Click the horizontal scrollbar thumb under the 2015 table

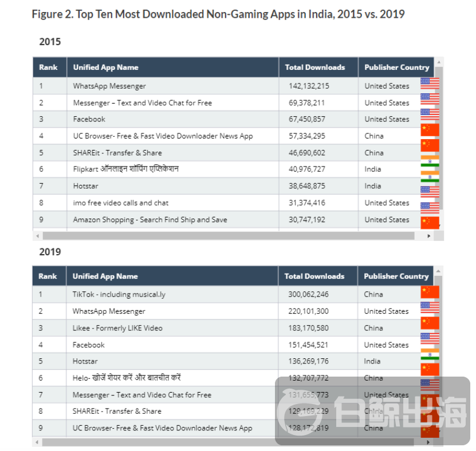point(229,236)
